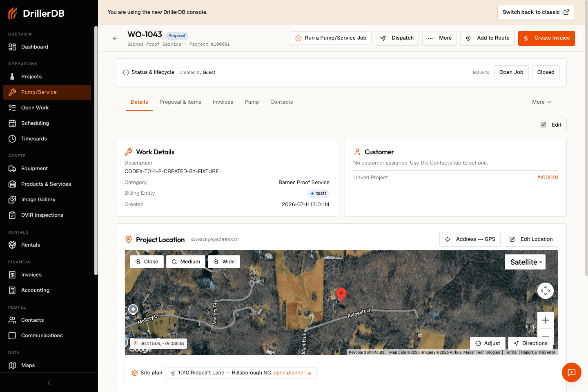Image resolution: width=588 pixels, height=392 pixels.
Task: Open Projects in sidebar
Action: (47, 77)
